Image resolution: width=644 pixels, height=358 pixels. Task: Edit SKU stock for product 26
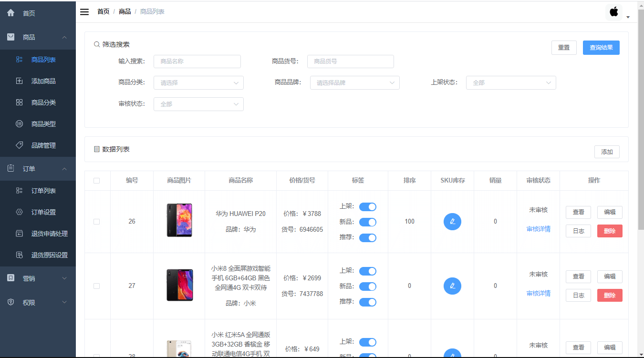coord(452,221)
